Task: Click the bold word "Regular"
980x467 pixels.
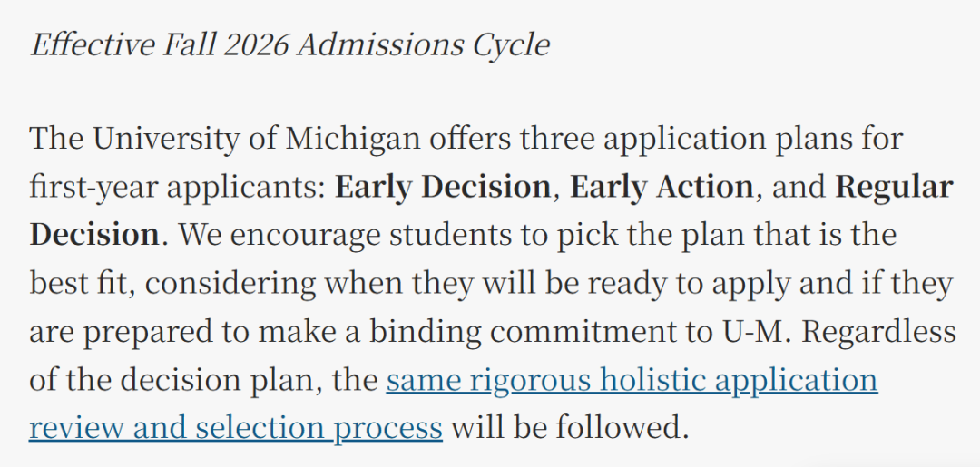Action: coord(895,188)
